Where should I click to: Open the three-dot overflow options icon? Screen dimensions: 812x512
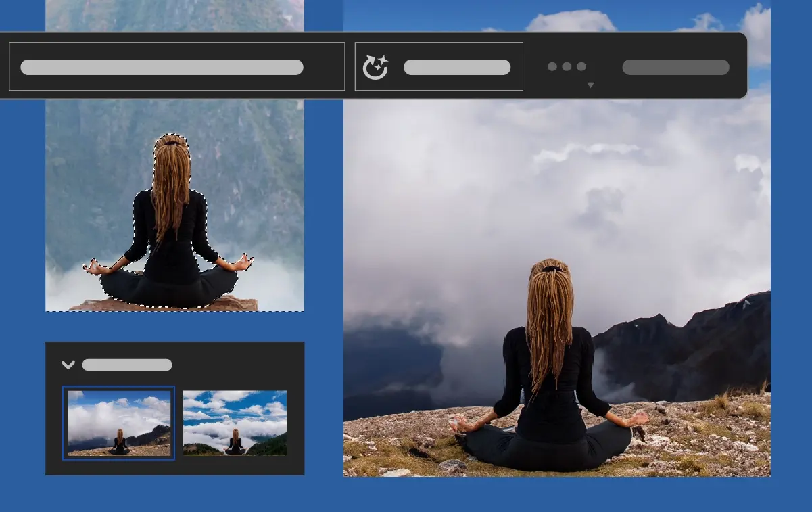pos(567,66)
